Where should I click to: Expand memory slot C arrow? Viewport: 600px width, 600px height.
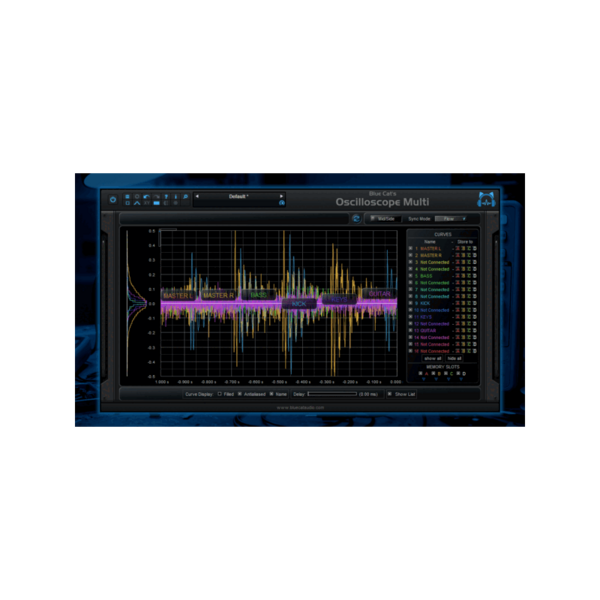point(448,379)
